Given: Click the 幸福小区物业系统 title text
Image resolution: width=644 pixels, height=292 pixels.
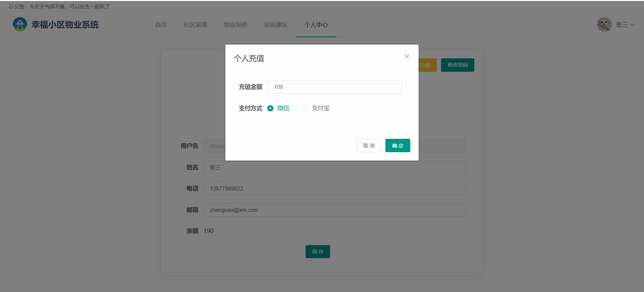Looking at the screenshot, I should [x=65, y=25].
